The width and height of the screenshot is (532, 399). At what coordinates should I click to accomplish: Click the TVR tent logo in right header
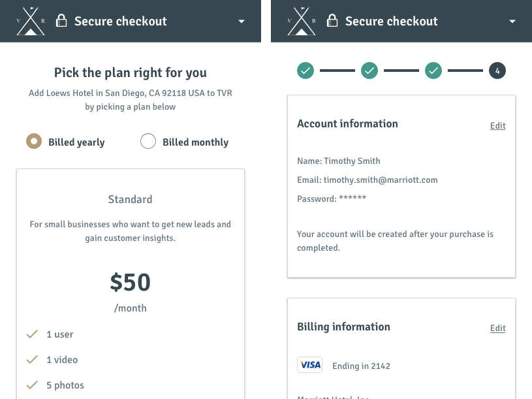coord(302,21)
